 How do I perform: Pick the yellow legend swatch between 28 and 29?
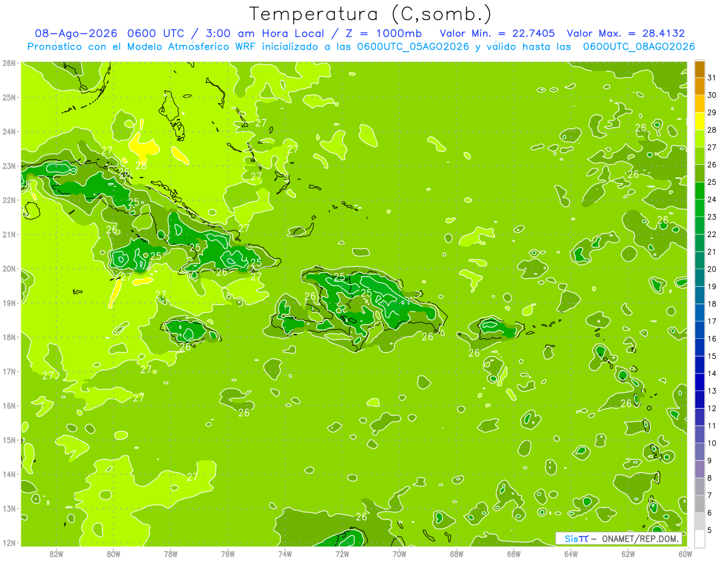[699, 121]
